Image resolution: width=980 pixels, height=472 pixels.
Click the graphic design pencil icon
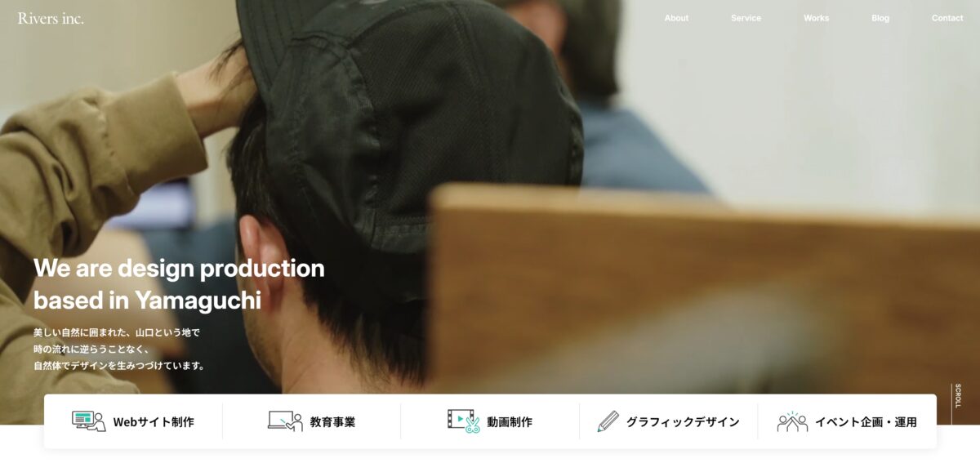pos(608,421)
